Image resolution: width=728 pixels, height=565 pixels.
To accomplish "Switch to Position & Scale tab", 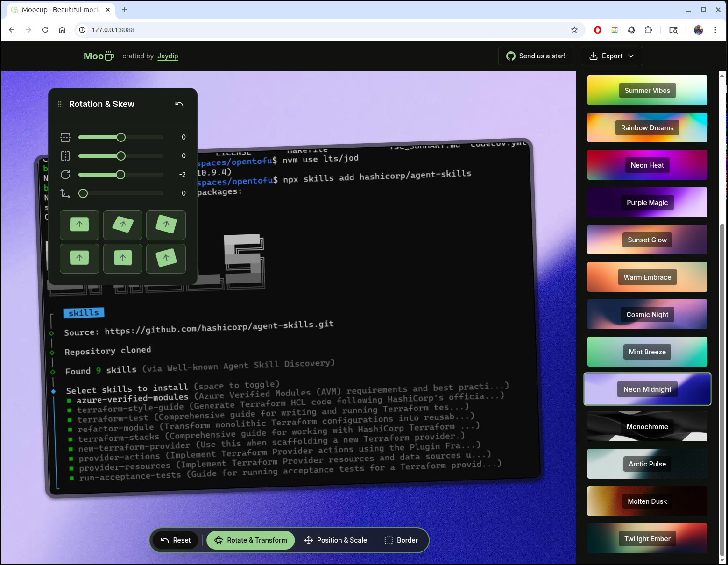I will [x=335, y=540].
